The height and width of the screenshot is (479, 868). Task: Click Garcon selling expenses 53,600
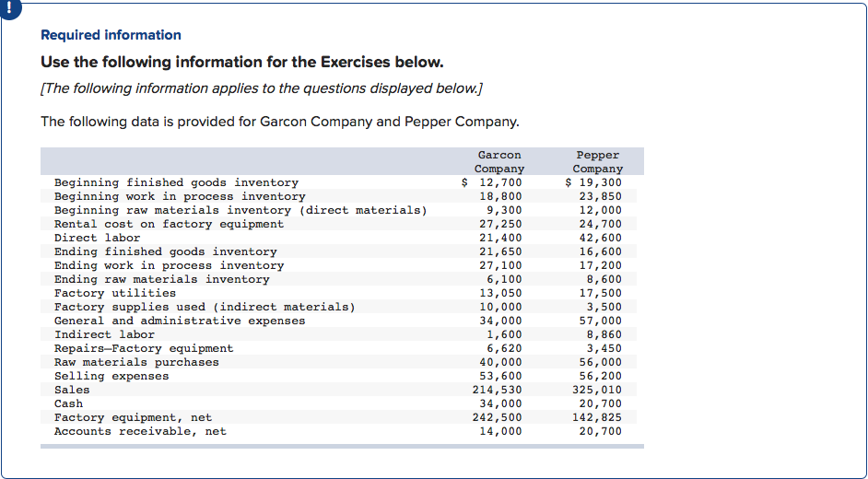pyautogui.click(x=500, y=376)
